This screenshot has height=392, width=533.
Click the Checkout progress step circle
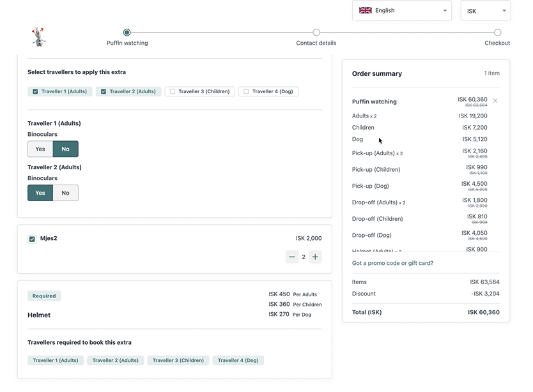(x=497, y=31)
